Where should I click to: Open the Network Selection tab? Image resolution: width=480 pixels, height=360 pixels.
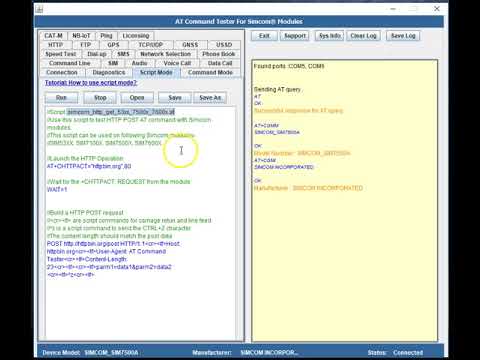coord(166,54)
